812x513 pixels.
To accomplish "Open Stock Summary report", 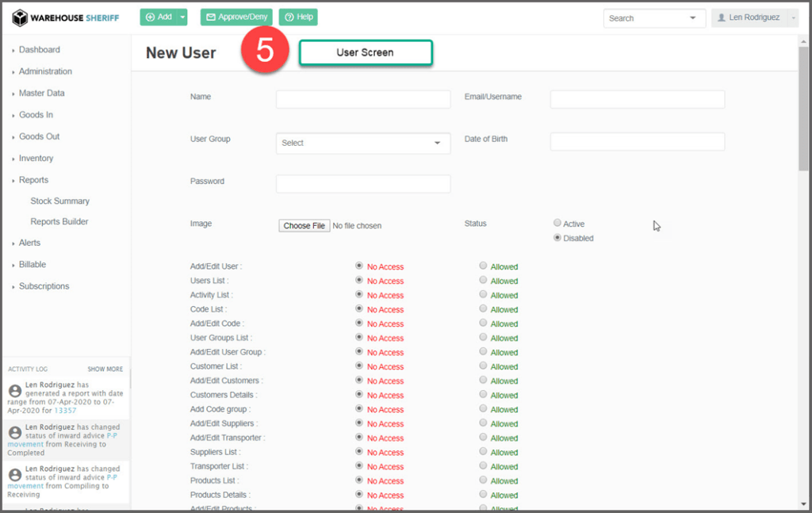I will [59, 201].
